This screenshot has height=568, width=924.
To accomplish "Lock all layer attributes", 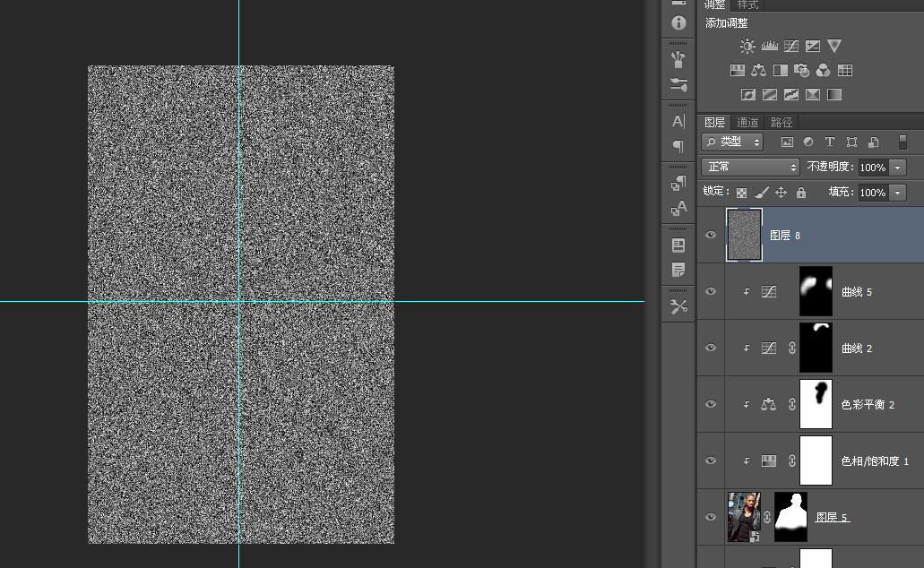I will point(801,192).
